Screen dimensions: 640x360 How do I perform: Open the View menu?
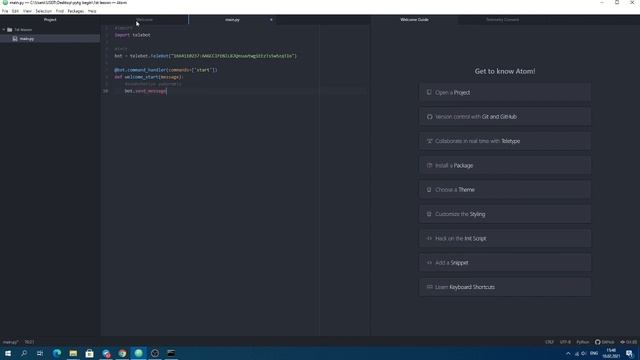27,11
